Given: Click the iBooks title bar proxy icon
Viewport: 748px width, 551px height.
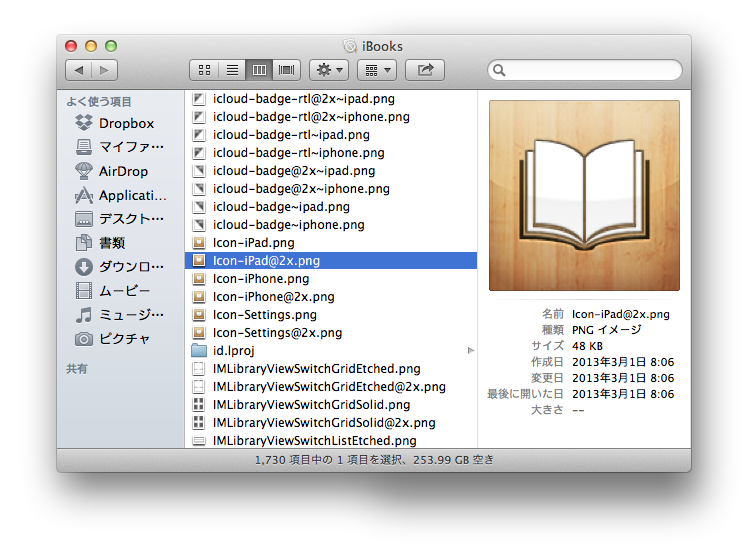Looking at the screenshot, I should 350,46.
